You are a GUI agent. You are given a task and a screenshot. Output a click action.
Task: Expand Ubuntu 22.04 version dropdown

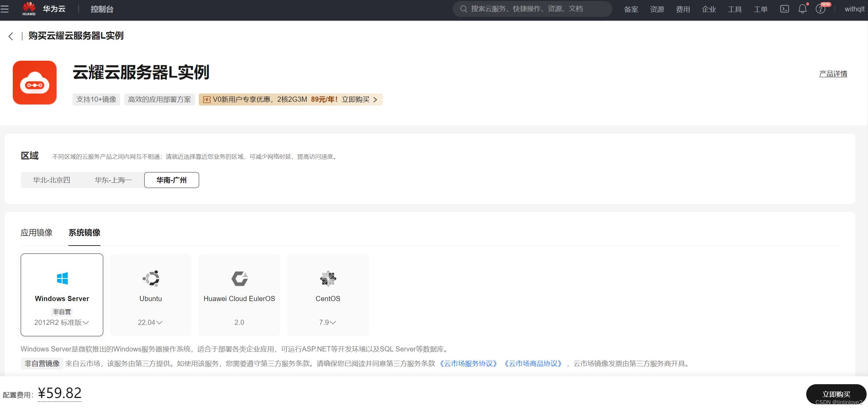(x=150, y=322)
